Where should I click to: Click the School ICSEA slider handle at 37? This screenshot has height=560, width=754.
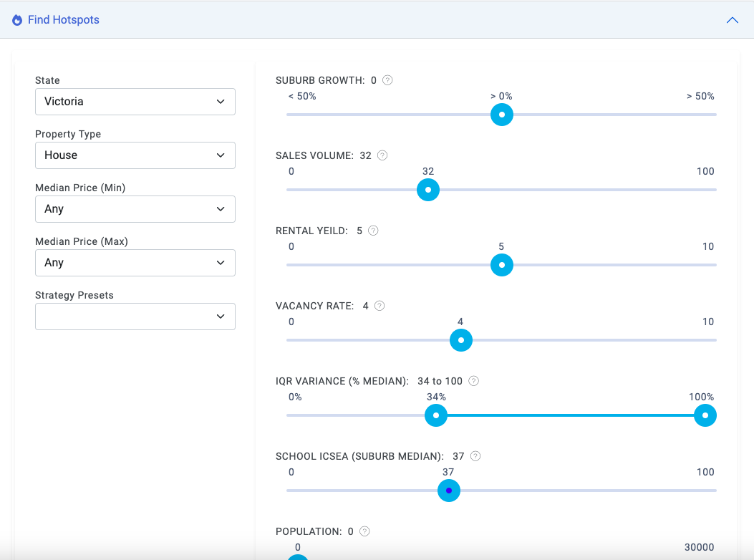[449, 491]
